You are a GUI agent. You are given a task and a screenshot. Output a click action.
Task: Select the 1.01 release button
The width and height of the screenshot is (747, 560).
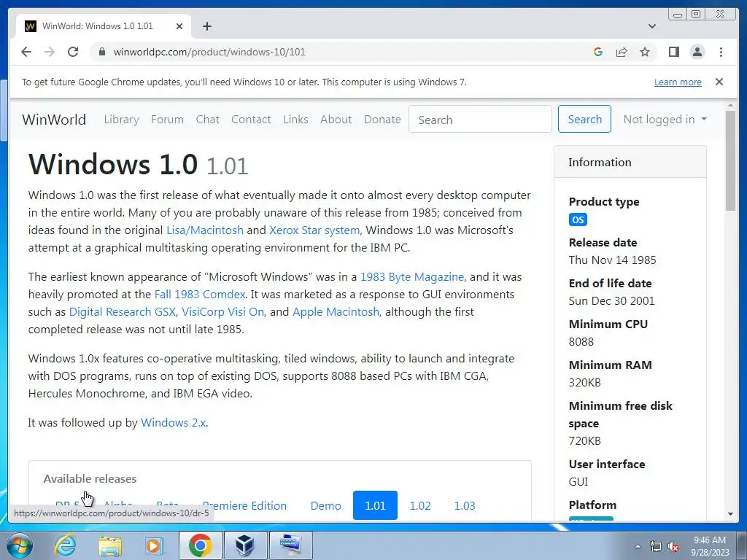point(375,505)
